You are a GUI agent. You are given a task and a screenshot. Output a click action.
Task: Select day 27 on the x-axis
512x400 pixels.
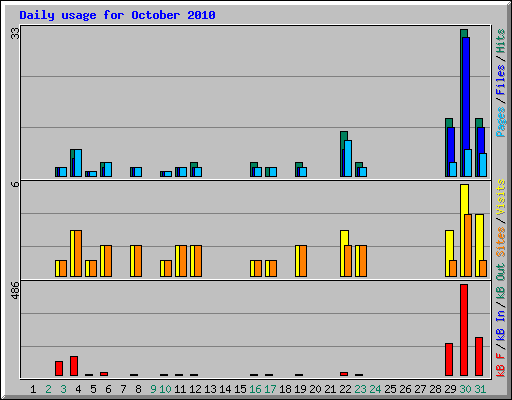(420, 389)
